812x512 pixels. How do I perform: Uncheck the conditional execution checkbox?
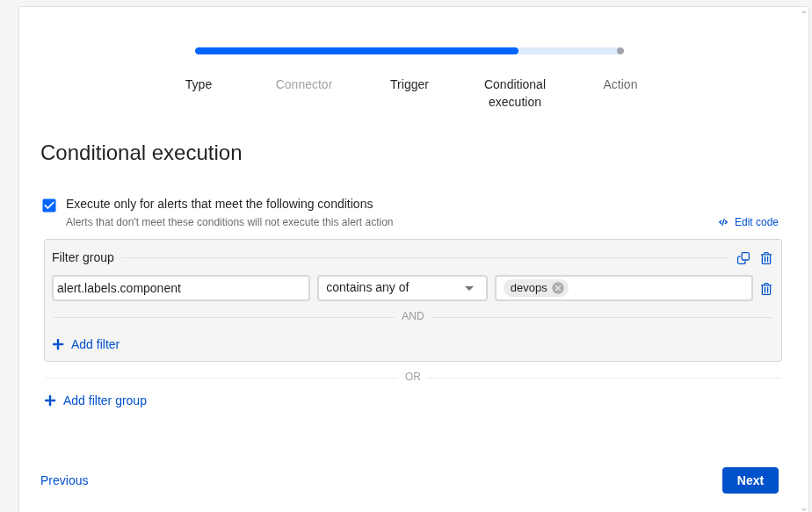tap(49, 206)
